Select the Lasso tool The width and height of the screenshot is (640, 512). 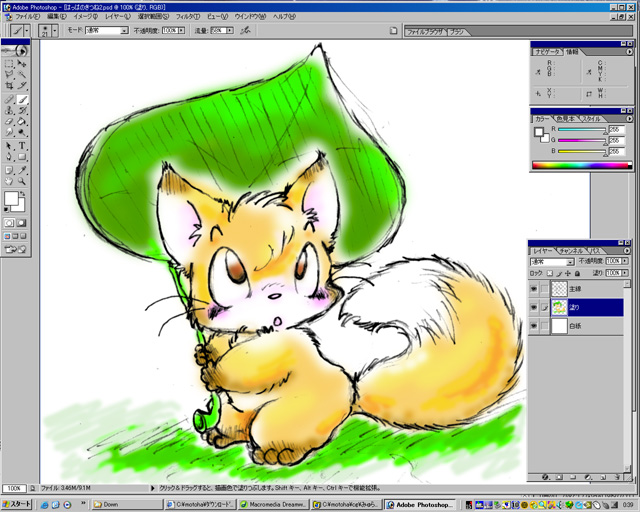point(9,74)
